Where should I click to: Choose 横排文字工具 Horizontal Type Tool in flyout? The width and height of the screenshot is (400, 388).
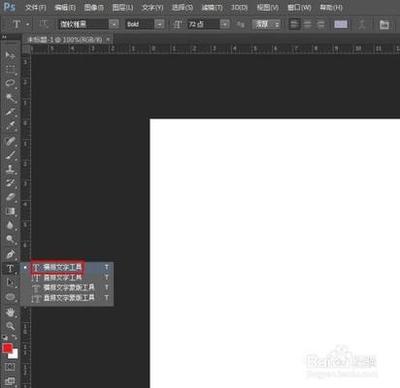(67, 267)
